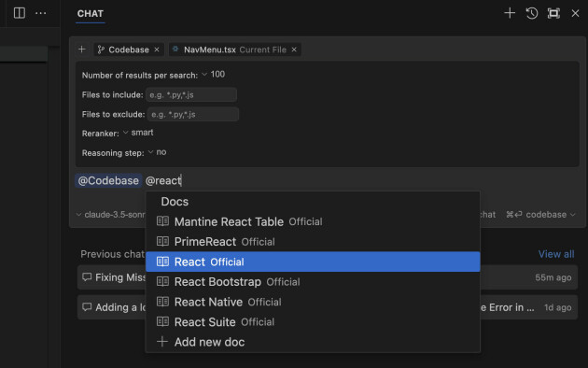Open claude-3.5-sonnet model dropdown
588x368 pixels.
click(111, 215)
